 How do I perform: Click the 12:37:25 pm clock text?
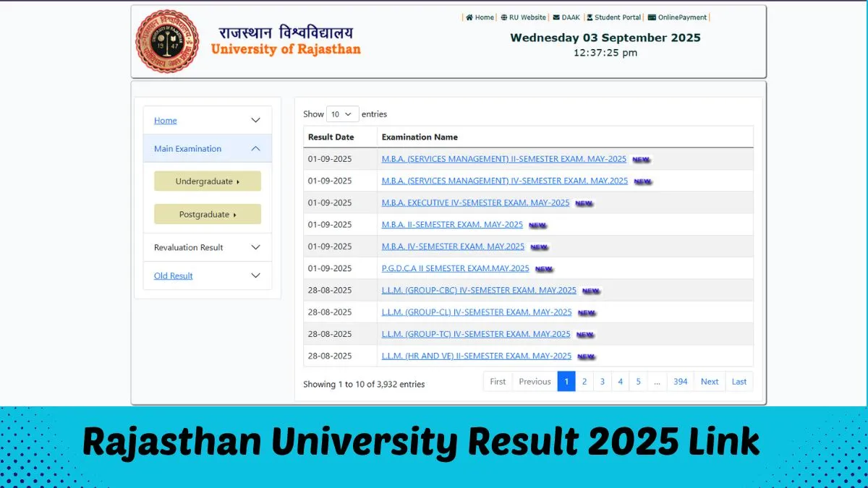coord(605,53)
